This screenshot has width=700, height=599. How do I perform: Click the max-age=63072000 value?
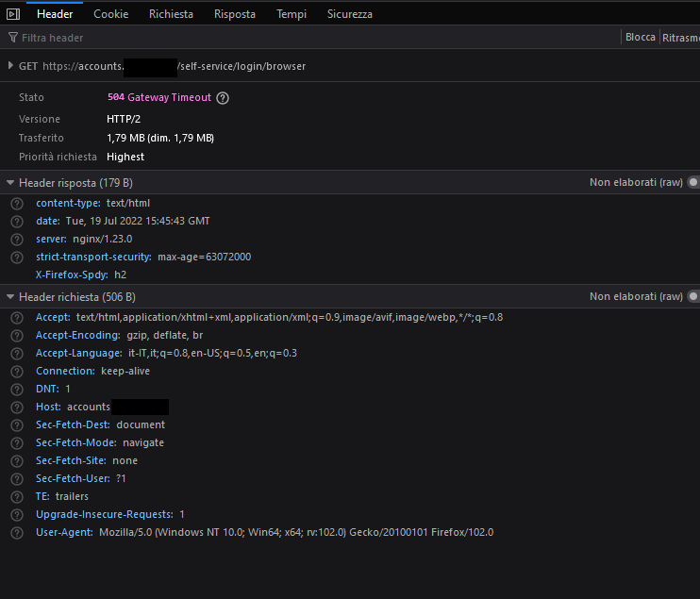pos(205,257)
